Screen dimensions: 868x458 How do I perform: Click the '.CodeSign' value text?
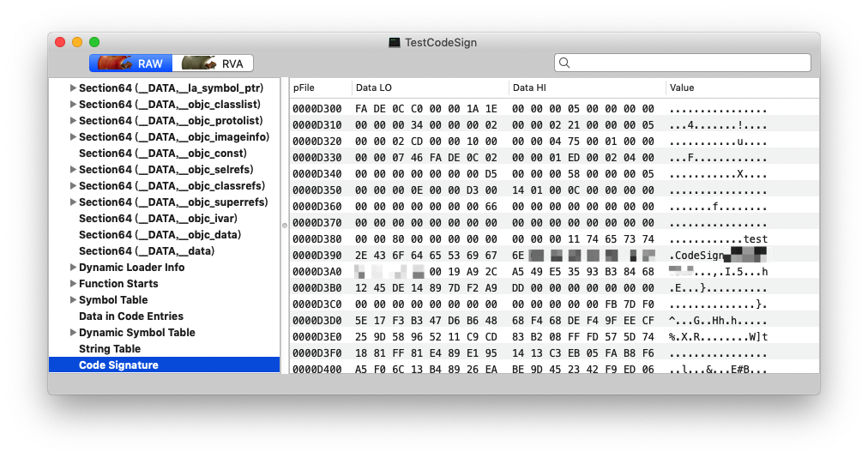click(x=696, y=256)
